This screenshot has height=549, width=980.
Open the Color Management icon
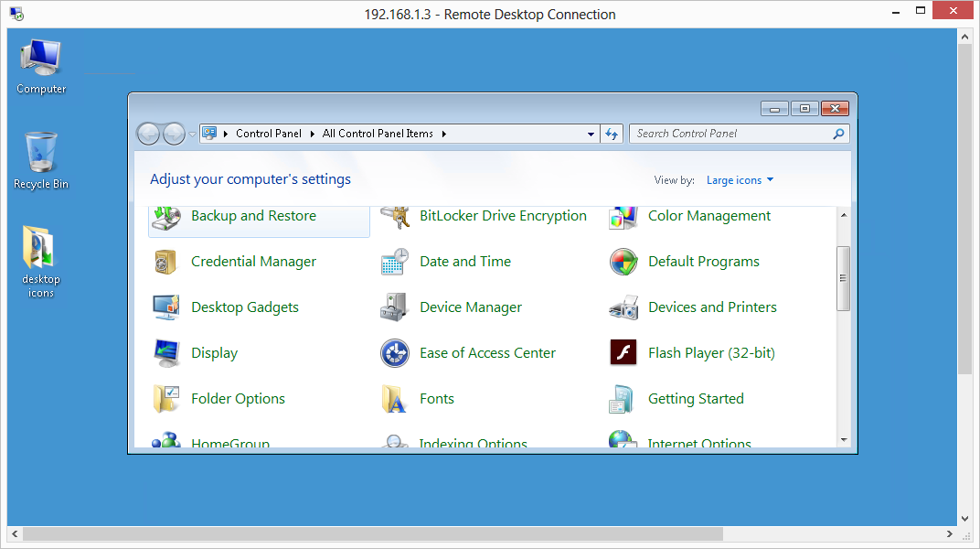pos(623,218)
